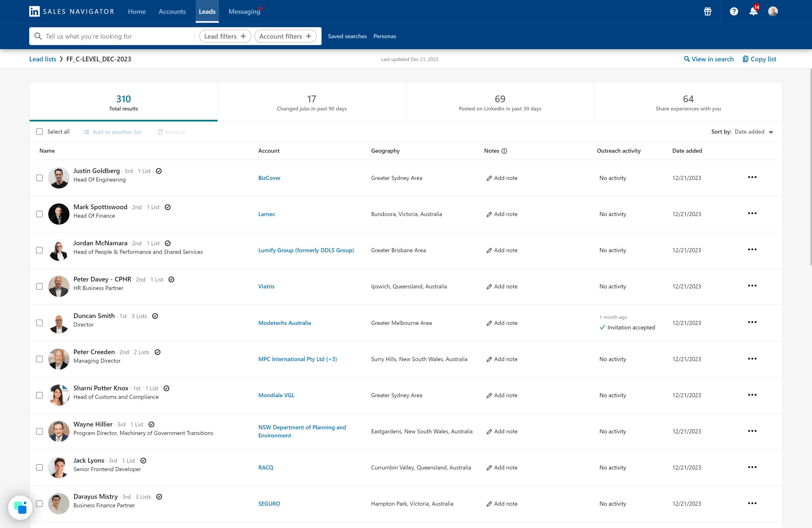Click the page vertical scrollbar
Viewport: 812px width, 528px height.
(x=811, y=167)
